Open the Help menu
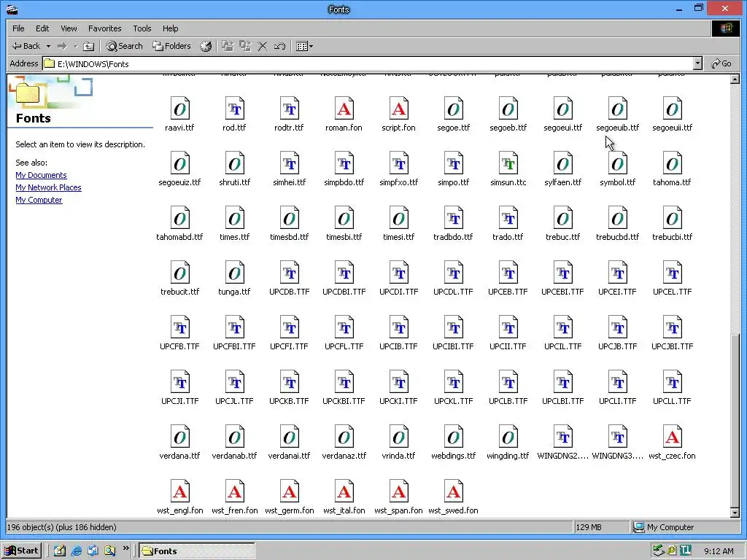The height and width of the screenshot is (560, 747). point(170,28)
